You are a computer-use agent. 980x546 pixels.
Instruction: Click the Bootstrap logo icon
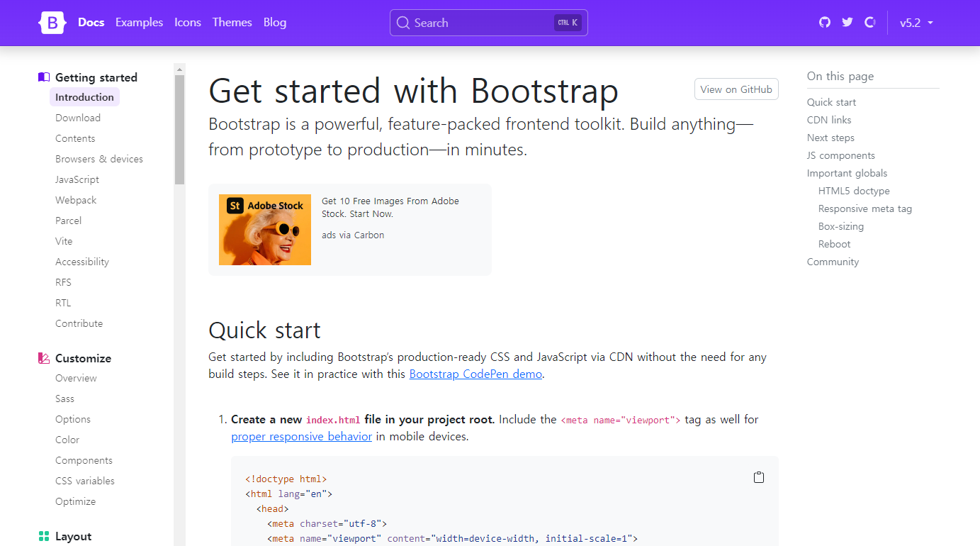(52, 23)
